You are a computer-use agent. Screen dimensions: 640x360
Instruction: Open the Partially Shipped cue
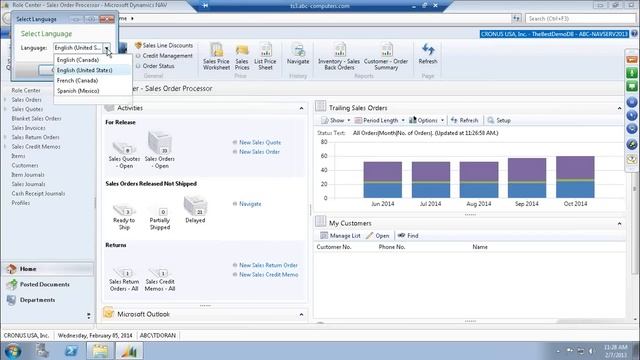tap(160, 218)
